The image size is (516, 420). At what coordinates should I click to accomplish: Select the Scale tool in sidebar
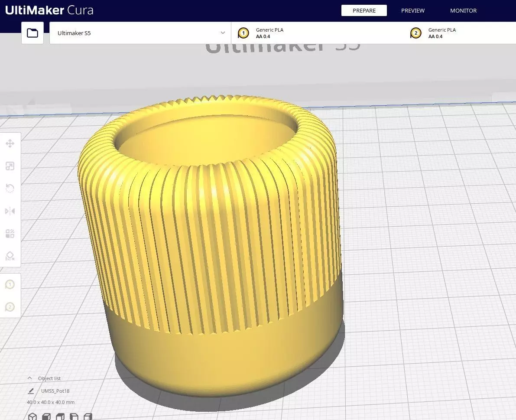tap(10, 166)
